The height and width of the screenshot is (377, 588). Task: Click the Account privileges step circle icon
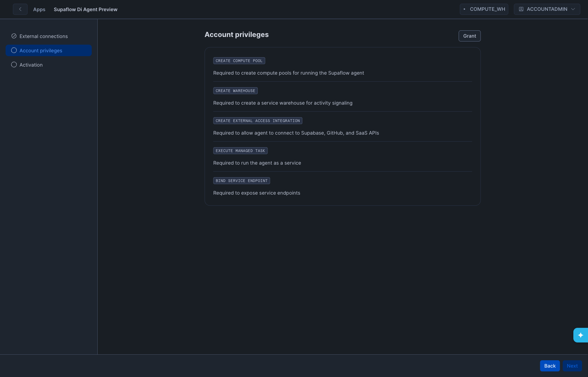tap(14, 51)
